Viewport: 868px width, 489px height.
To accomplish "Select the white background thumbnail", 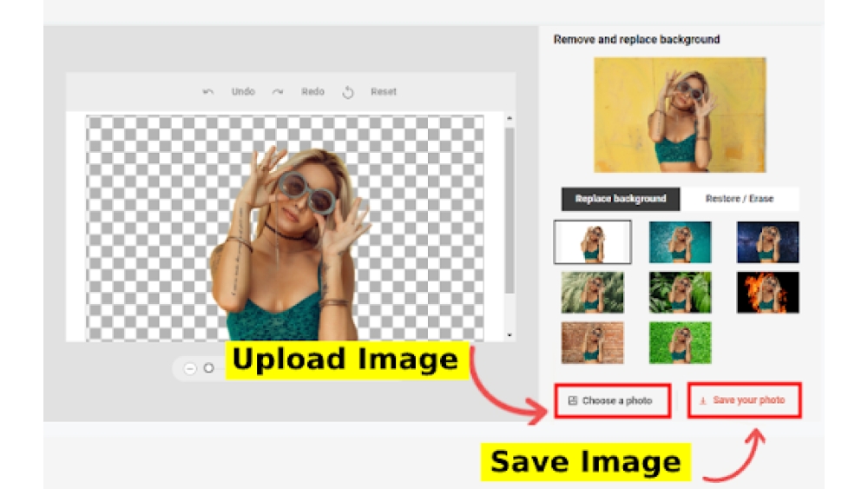I will pos(592,242).
